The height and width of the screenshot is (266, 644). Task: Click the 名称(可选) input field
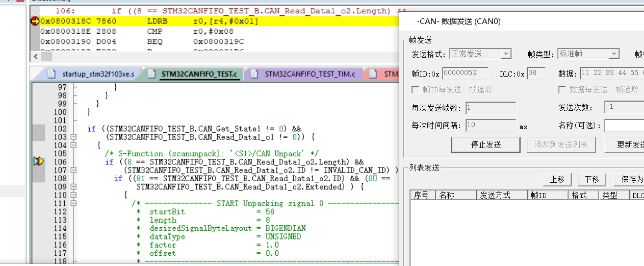pos(624,125)
